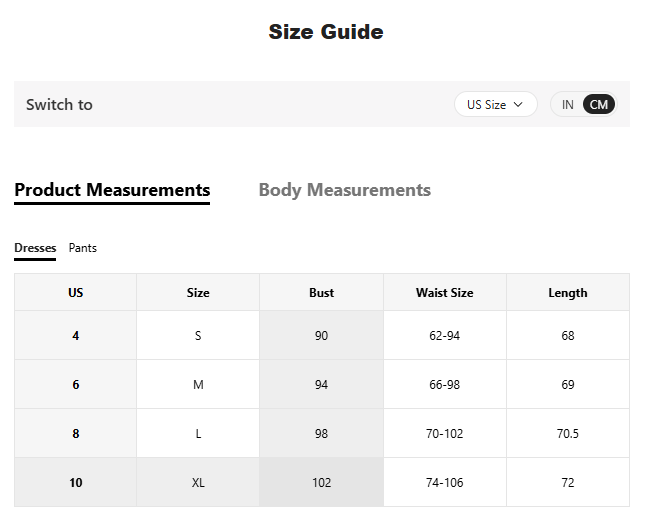The height and width of the screenshot is (509, 650).
Task: Click the Waist Size column header
Action: (445, 293)
